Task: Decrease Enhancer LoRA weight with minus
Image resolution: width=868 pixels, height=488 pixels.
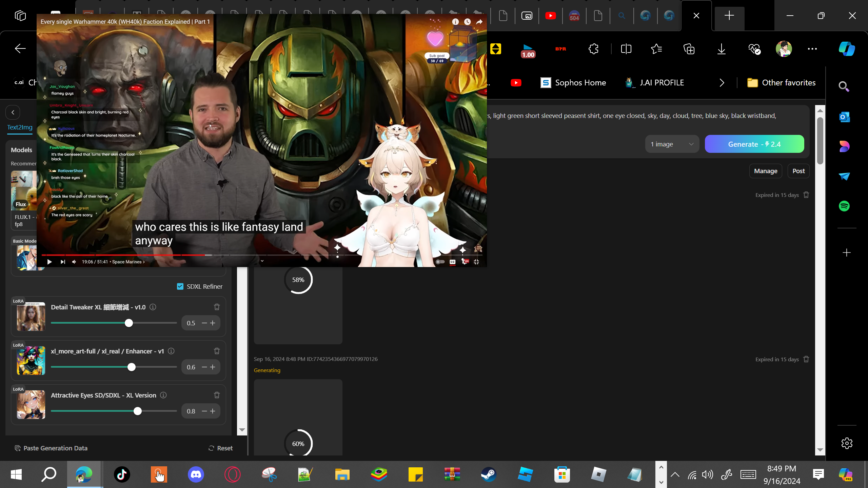Action: pyautogui.click(x=204, y=367)
